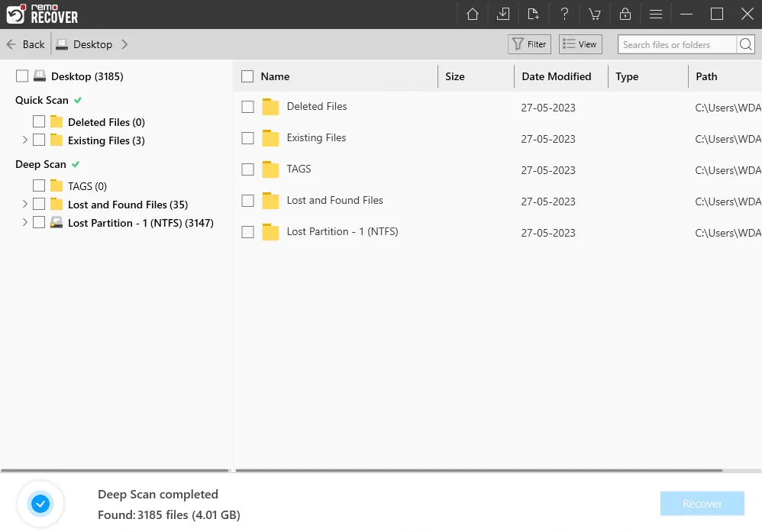Click the Lost and Found Files folder icon in list

point(270,201)
